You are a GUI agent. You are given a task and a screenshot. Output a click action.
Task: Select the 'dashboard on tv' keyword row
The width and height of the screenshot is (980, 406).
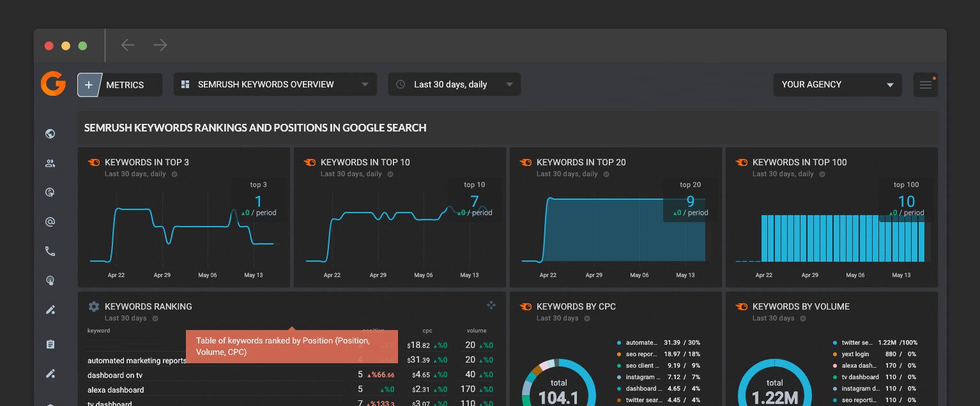click(x=291, y=375)
